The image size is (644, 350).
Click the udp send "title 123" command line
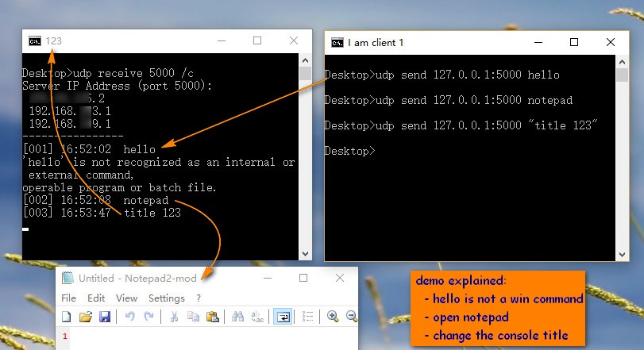461,125
